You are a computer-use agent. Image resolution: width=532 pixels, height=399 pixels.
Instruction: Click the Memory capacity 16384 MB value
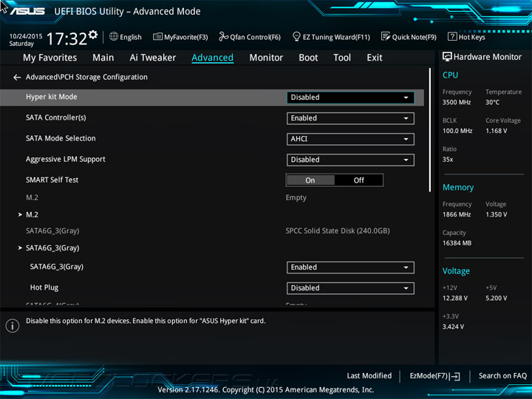click(457, 243)
